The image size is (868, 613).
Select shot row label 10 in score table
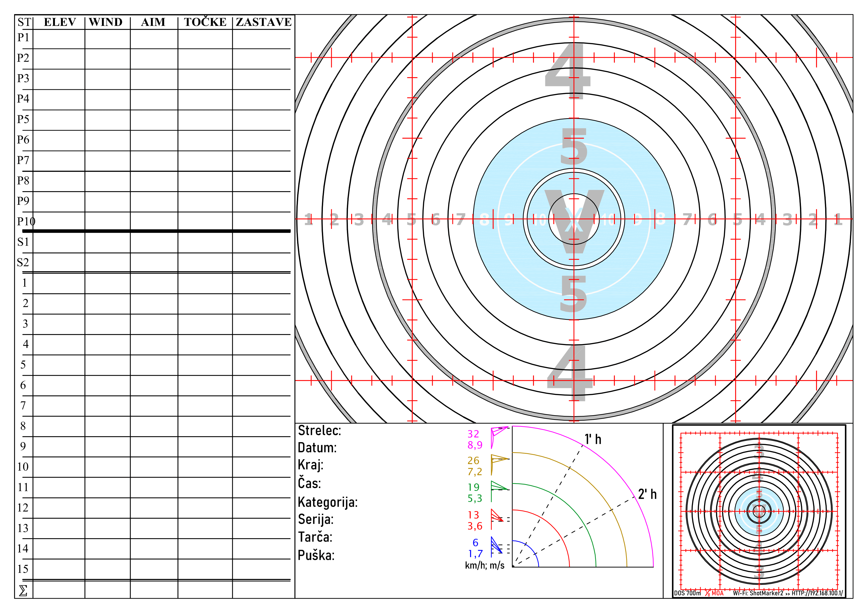tap(23, 467)
